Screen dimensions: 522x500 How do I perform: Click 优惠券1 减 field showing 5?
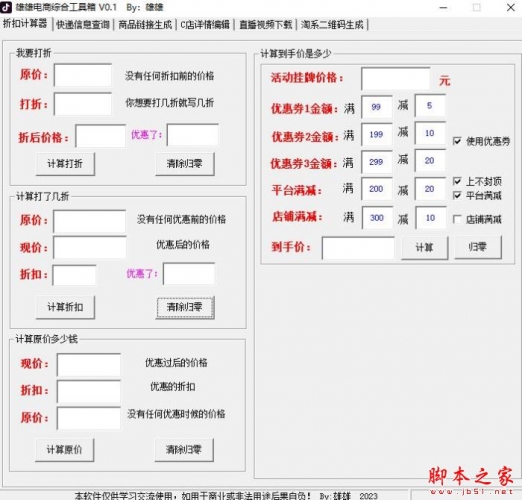click(x=430, y=106)
